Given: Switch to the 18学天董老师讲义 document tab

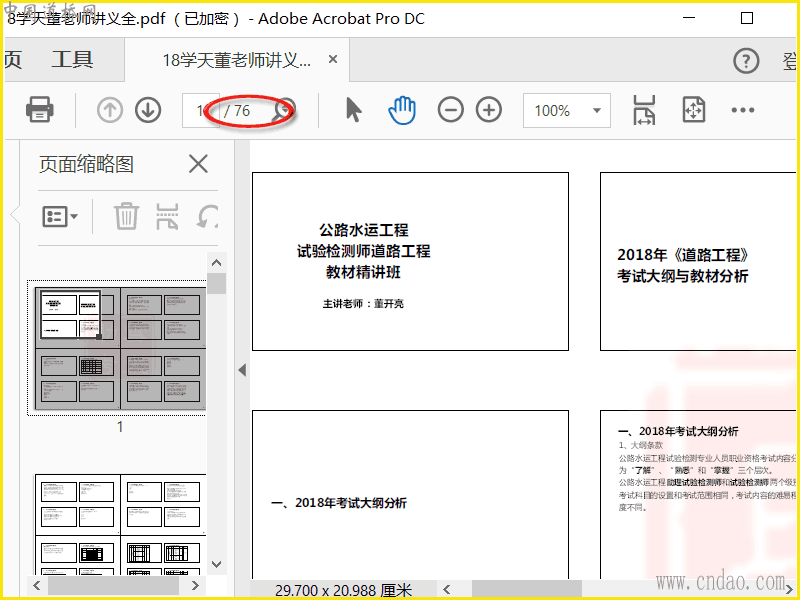Looking at the screenshot, I should (x=236, y=60).
